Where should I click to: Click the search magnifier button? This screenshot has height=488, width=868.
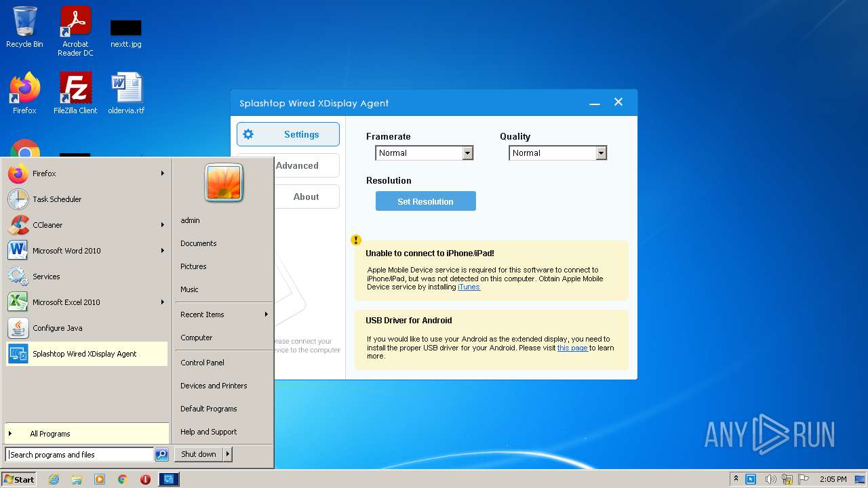point(161,455)
